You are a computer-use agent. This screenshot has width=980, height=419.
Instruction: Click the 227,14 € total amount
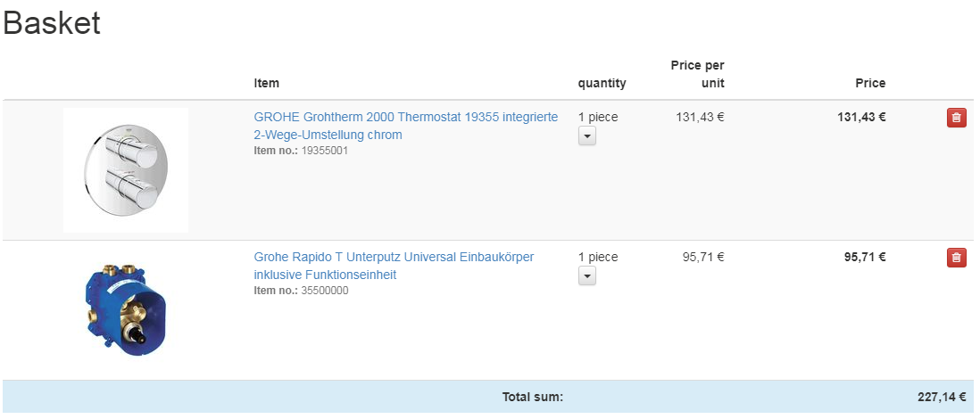coord(942,397)
